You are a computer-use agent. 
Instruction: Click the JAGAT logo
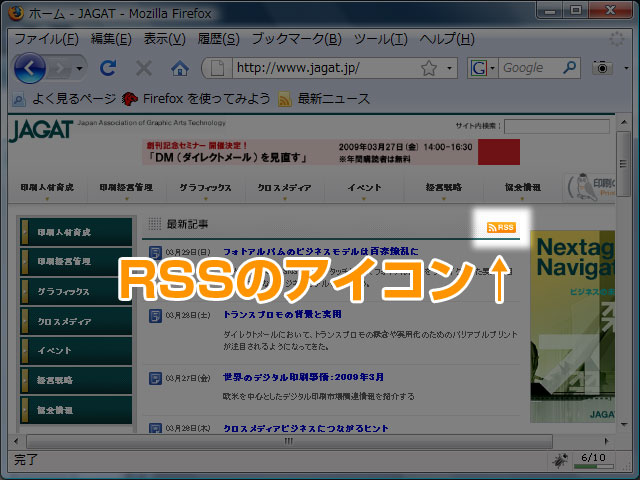coord(41,130)
